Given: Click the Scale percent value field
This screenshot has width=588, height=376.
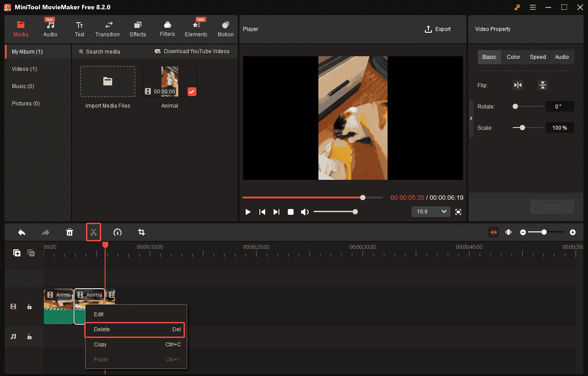Looking at the screenshot, I should 560,128.
